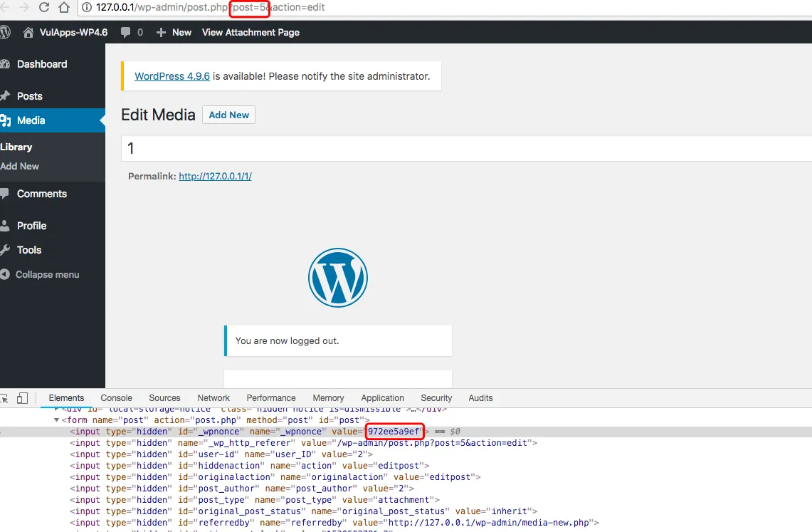Image resolution: width=812 pixels, height=532 pixels.
Task: Open the + New menu in admin bar
Action: tap(174, 32)
